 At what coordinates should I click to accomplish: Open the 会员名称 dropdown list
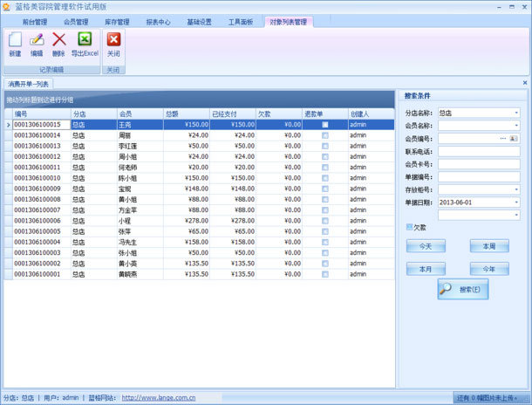516,126
